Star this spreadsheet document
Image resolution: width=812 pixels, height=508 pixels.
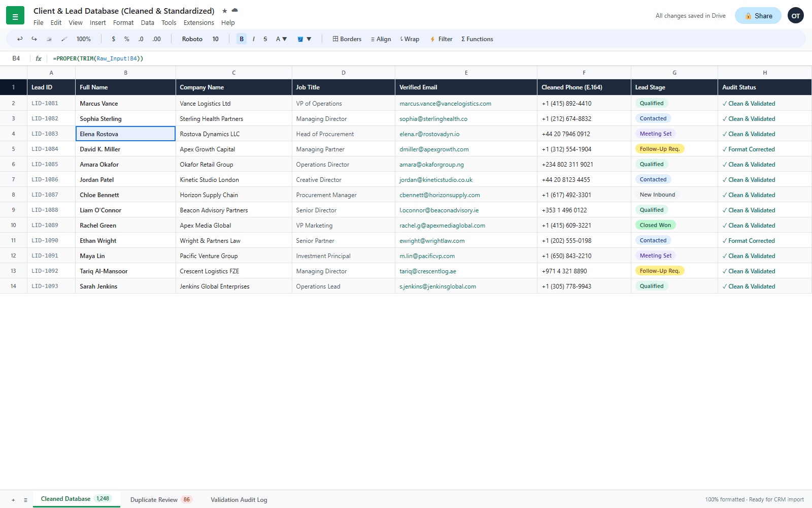225,11
